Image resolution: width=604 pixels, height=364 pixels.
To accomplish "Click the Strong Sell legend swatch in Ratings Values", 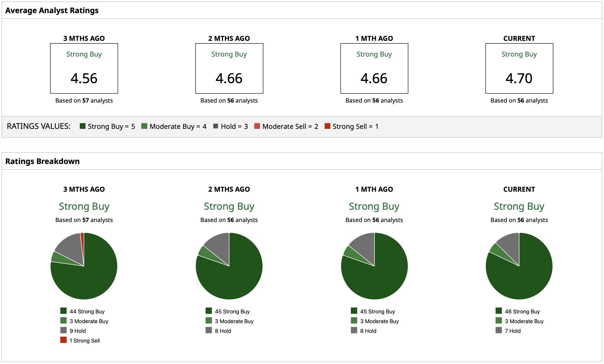I will 327,126.
